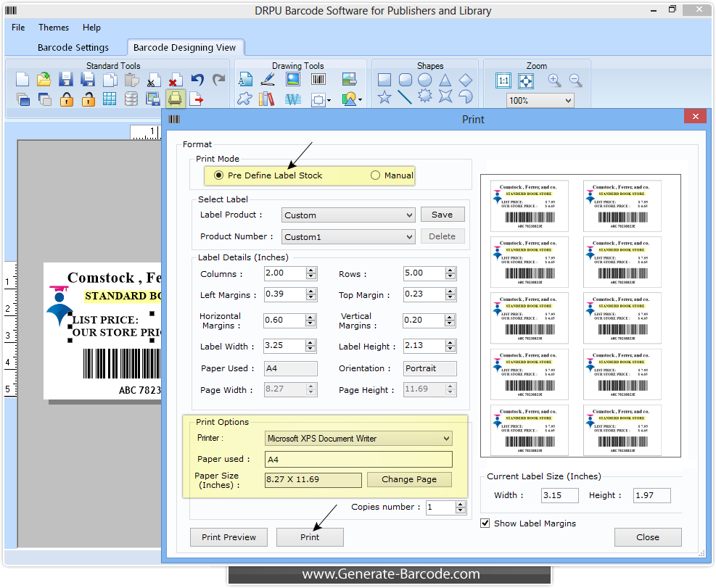Click the highlighted Print toolbar icon

point(176,98)
